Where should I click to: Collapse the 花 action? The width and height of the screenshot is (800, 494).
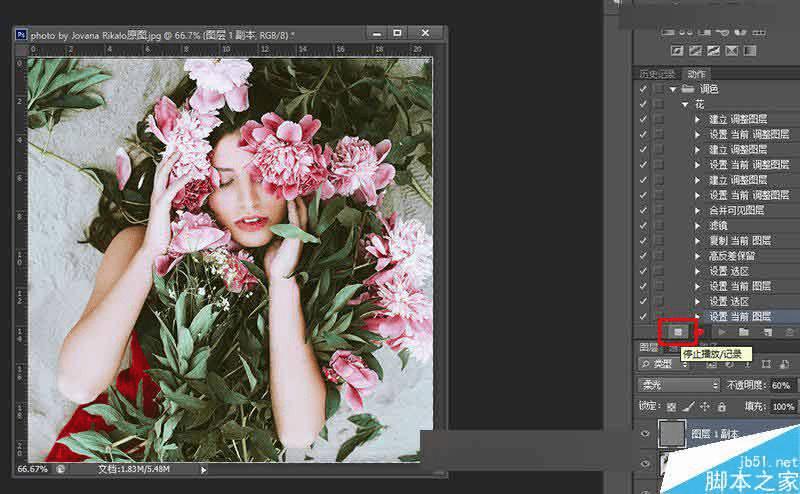(685, 104)
